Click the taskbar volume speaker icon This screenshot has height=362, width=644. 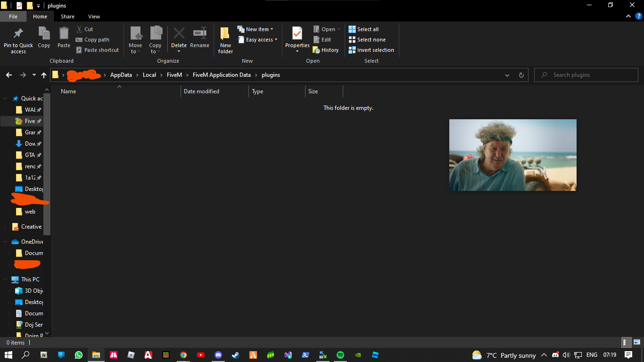(x=566, y=355)
